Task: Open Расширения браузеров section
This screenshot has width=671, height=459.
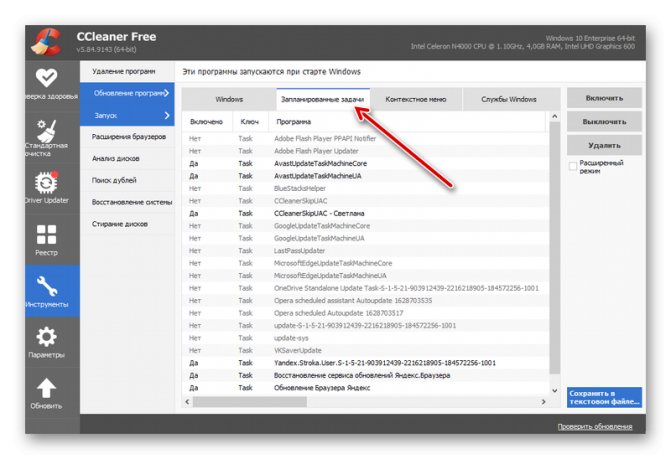Action: pos(127,137)
